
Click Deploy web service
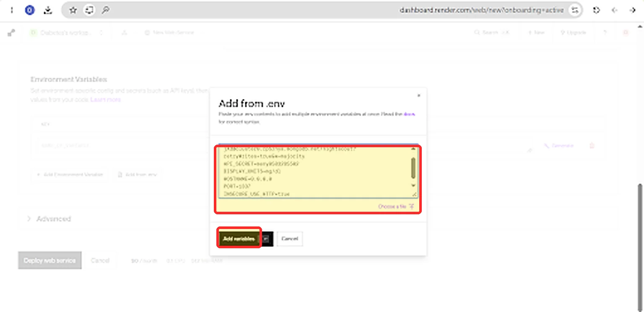[x=50, y=260]
